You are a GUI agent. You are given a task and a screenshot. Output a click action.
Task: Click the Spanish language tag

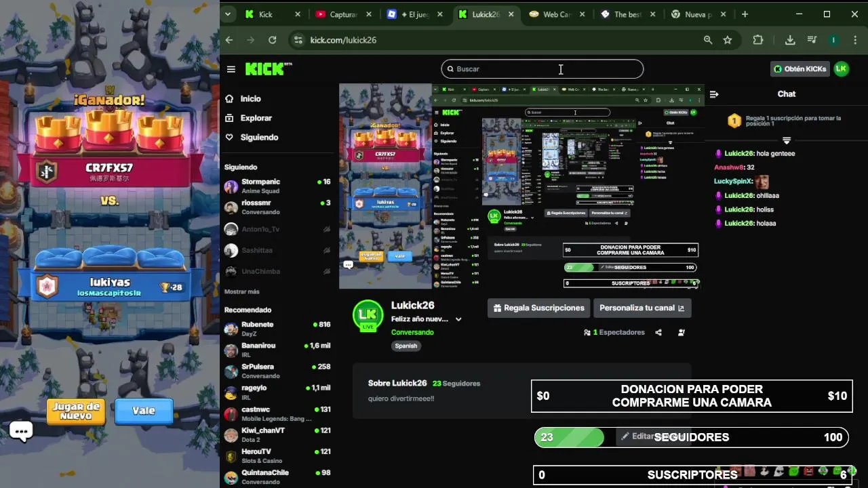click(x=406, y=346)
